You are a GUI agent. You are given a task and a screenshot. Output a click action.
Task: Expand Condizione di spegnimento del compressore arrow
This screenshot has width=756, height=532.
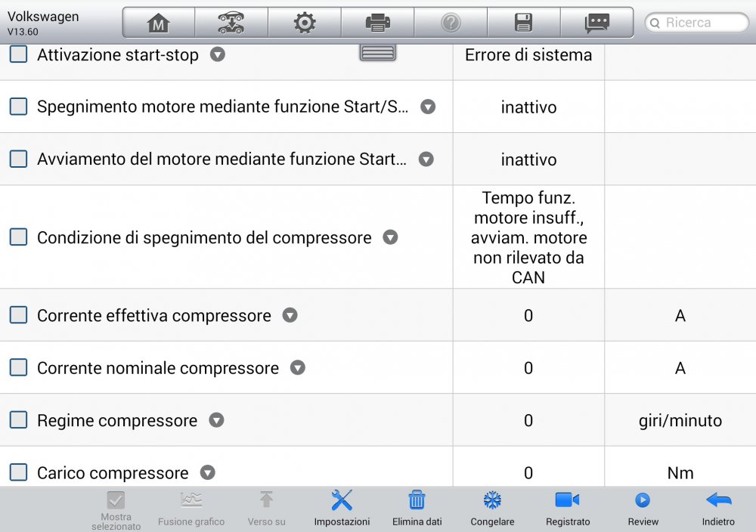(390, 237)
